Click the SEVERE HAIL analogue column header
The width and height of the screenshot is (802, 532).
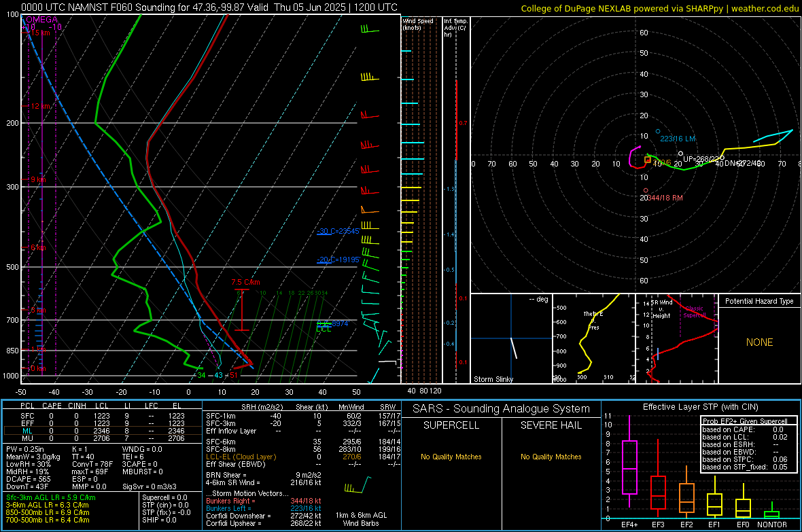tap(551, 425)
